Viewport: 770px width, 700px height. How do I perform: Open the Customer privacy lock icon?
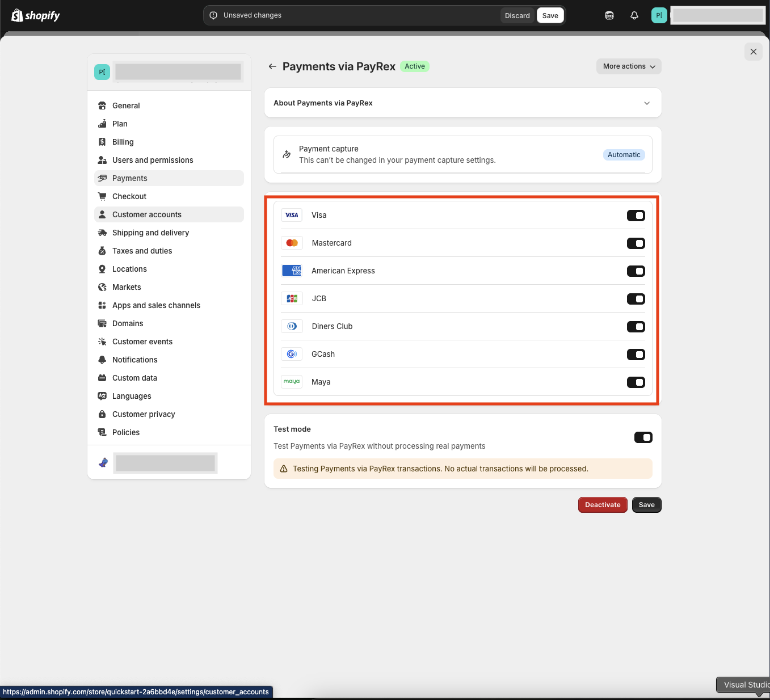click(102, 414)
